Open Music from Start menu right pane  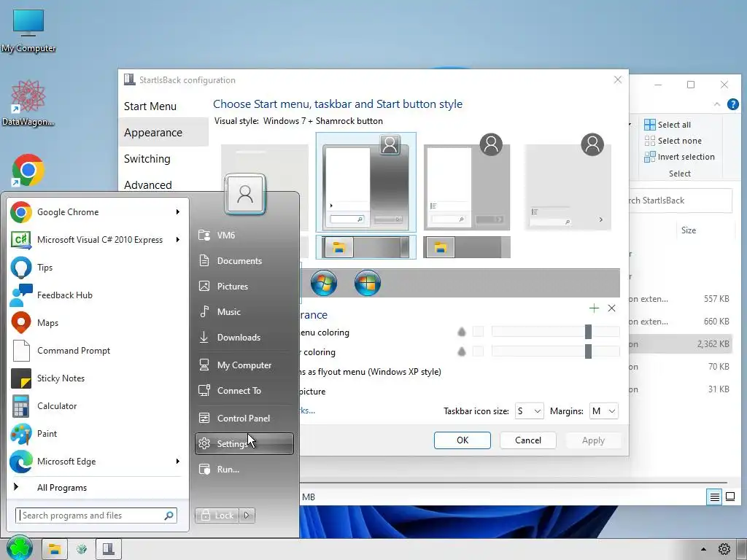coord(244,312)
